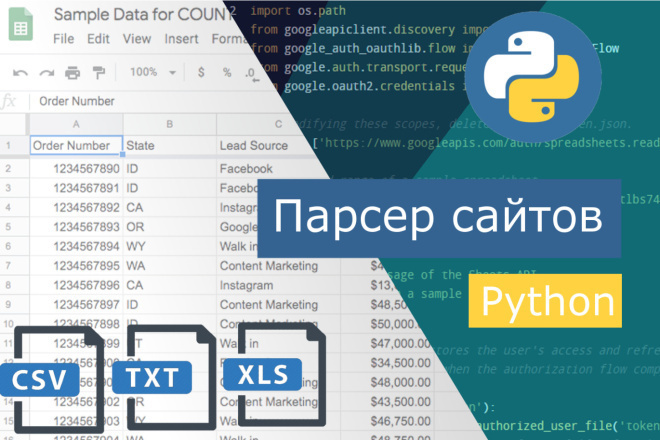Click the Print icon in toolbar
The width and height of the screenshot is (660, 440).
click(x=72, y=73)
